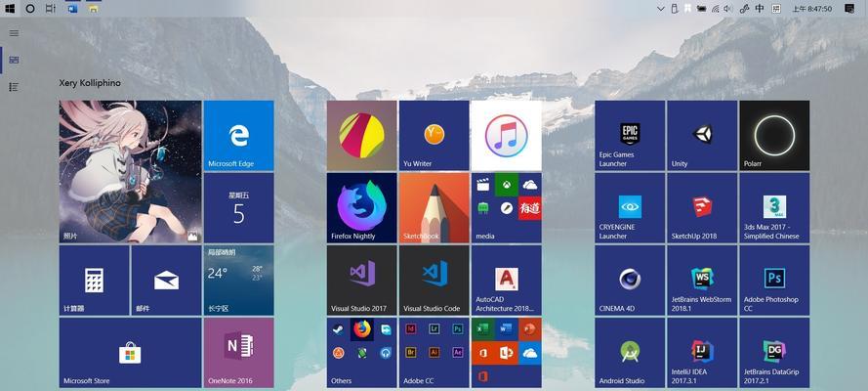Open the weather tile showing 24°

tap(238, 281)
